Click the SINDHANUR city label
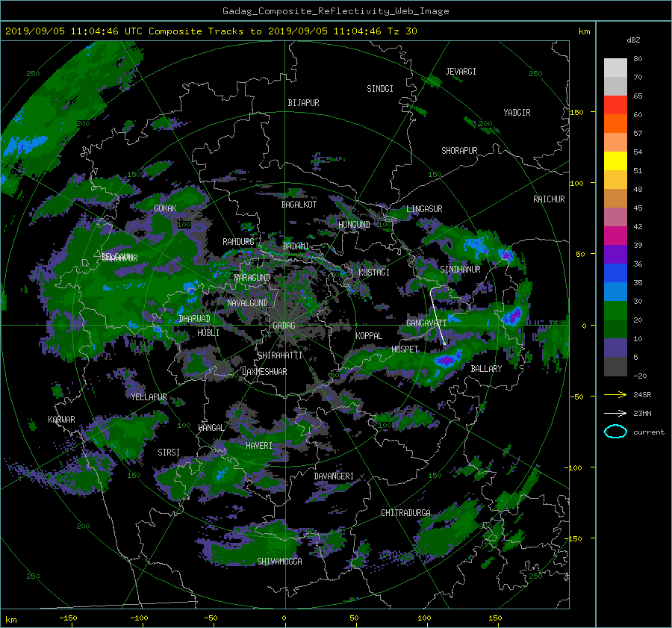672x628 pixels. (x=460, y=270)
